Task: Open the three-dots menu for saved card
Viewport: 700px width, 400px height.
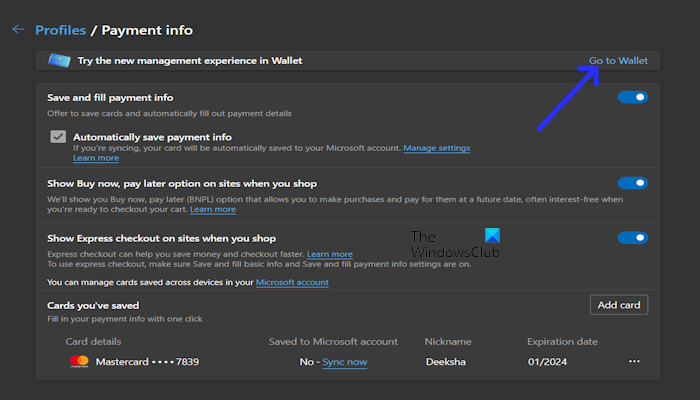Action: pos(634,362)
